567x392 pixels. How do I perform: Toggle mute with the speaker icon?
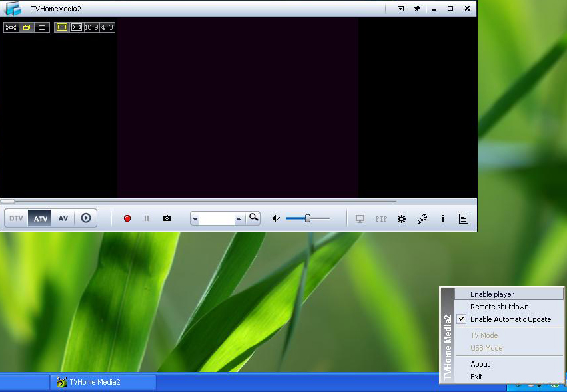[x=276, y=218]
